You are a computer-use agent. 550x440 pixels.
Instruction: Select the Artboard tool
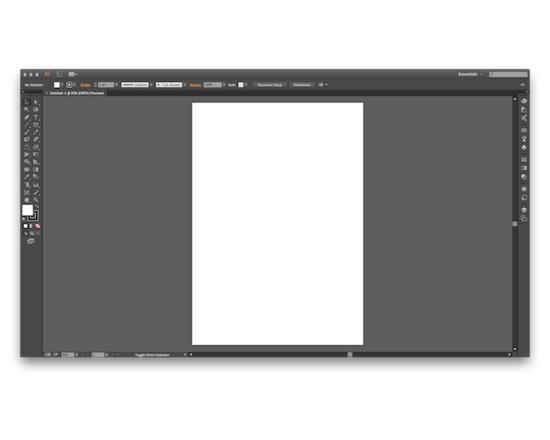[27, 192]
